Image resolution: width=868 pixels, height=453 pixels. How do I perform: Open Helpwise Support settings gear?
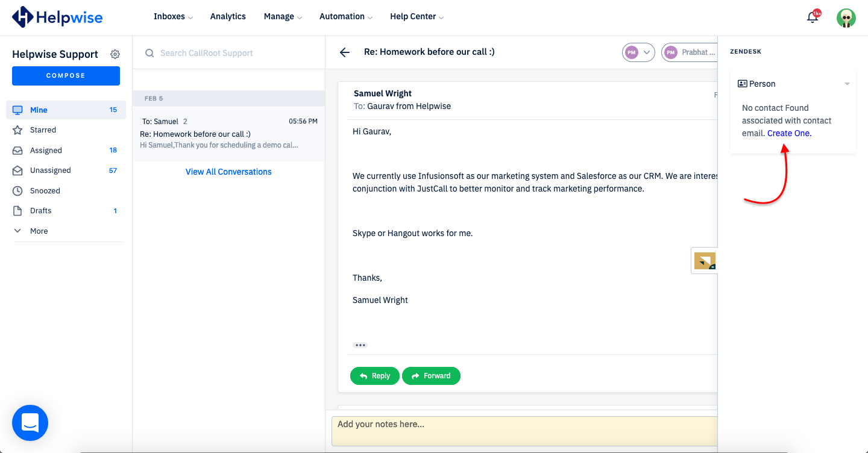[x=115, y=54]
